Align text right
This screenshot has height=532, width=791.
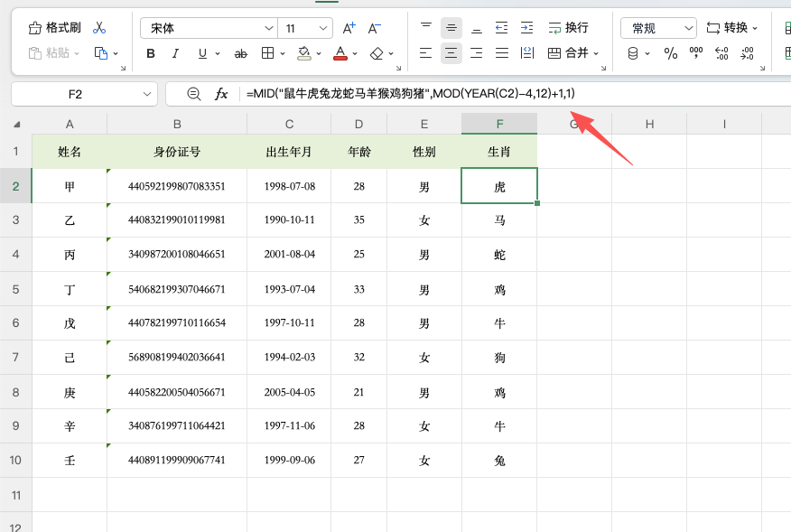point(477,53)
